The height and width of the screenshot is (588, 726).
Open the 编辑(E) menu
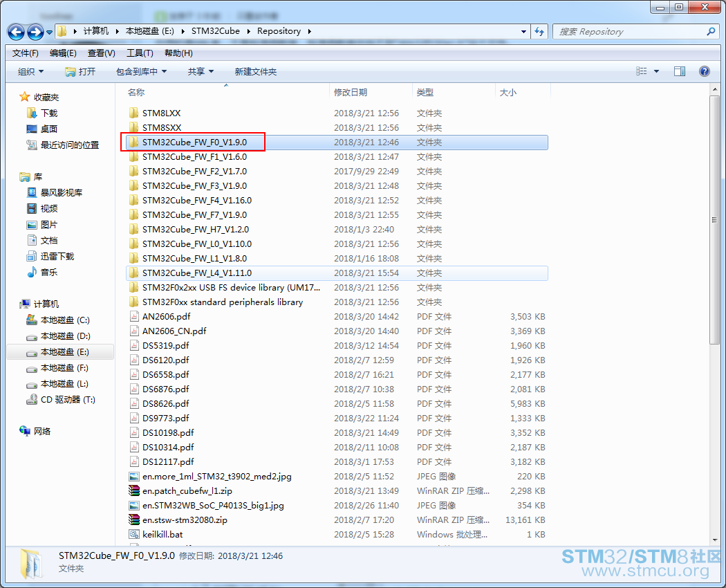63,53
